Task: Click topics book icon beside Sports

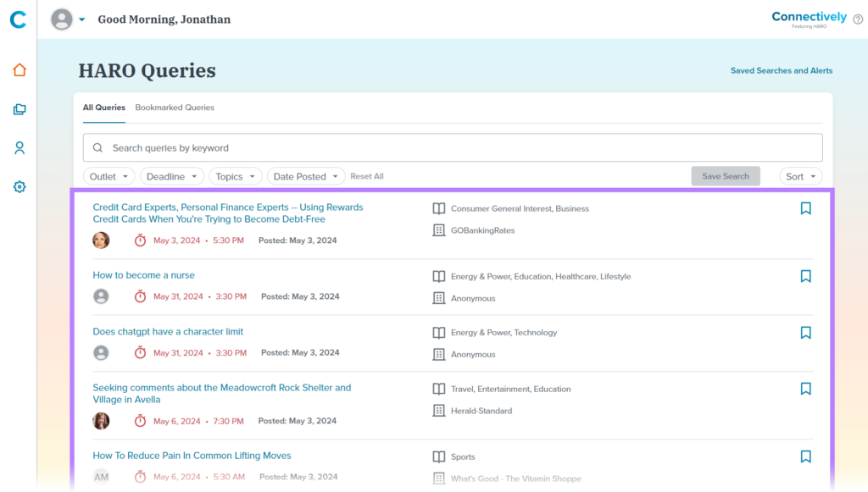Action: (439, 456)
